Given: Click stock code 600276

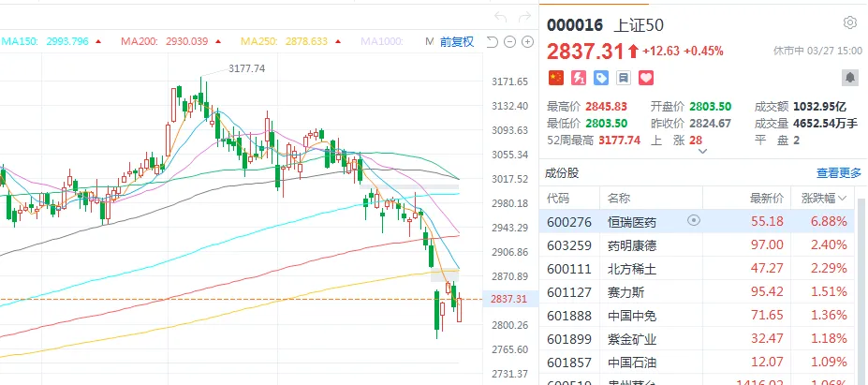Looking at the screenshot, I should (x=569, y=222).
